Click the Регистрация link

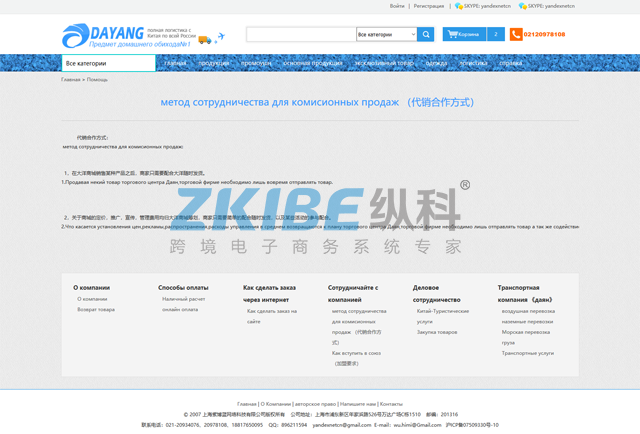429,6
